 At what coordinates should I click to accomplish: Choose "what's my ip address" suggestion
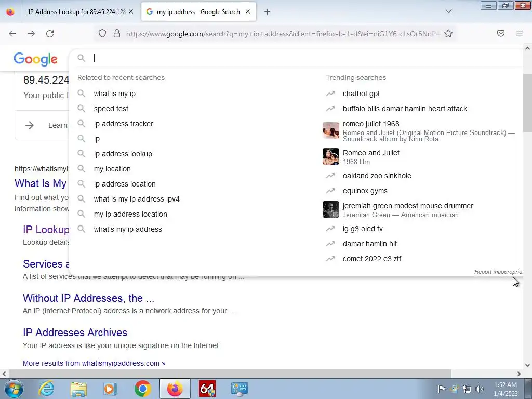[128, 229]
